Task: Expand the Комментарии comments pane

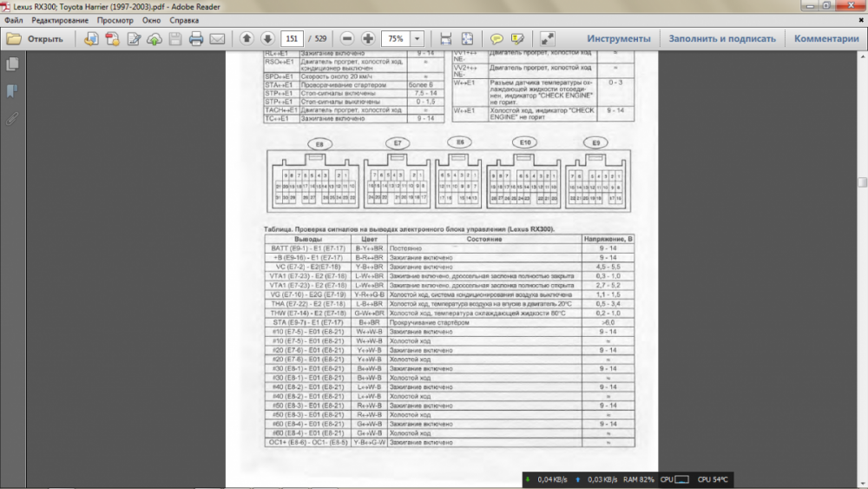Action: pos(825,39)
